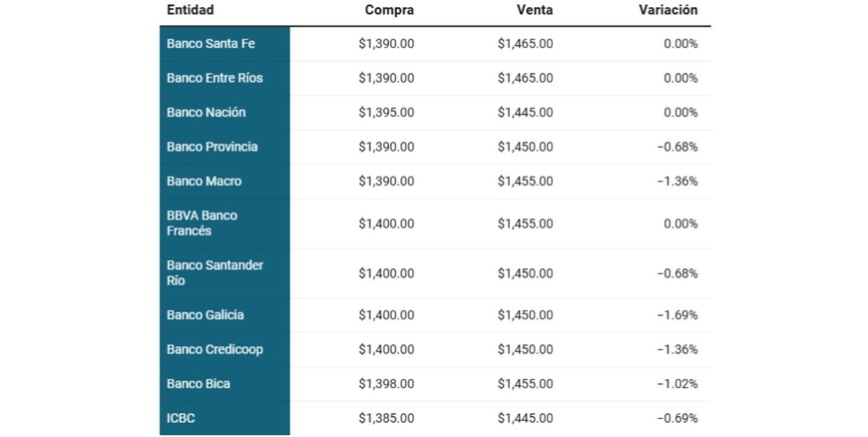Select the Banco Santander Río cell

[215, 273]
